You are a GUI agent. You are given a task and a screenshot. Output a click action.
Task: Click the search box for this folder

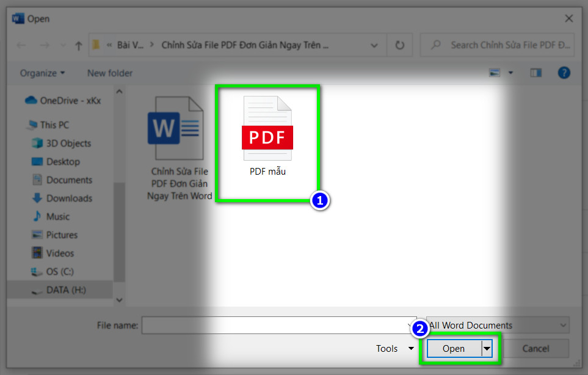coord(497,45)
